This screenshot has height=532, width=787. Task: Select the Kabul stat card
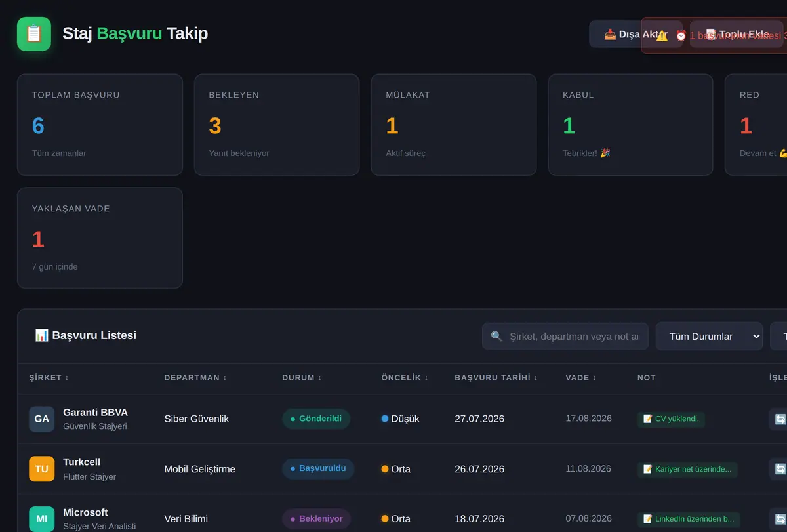(x=630, y=125)
